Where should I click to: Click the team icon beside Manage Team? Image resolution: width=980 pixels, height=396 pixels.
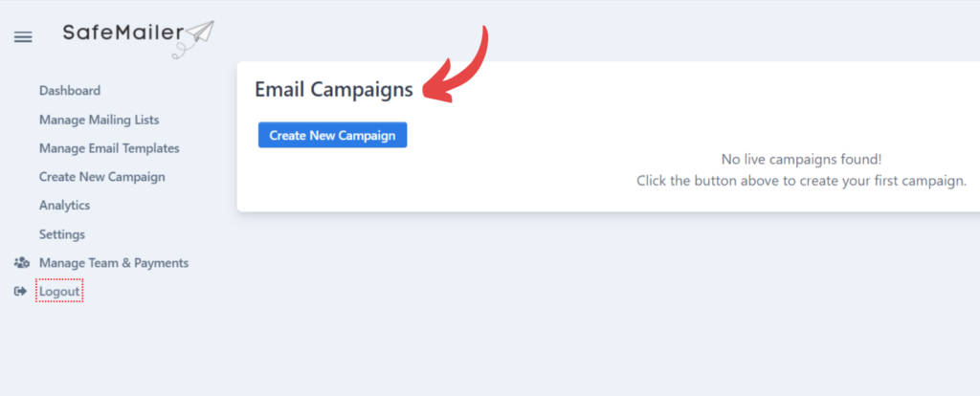tap(22, 263)
